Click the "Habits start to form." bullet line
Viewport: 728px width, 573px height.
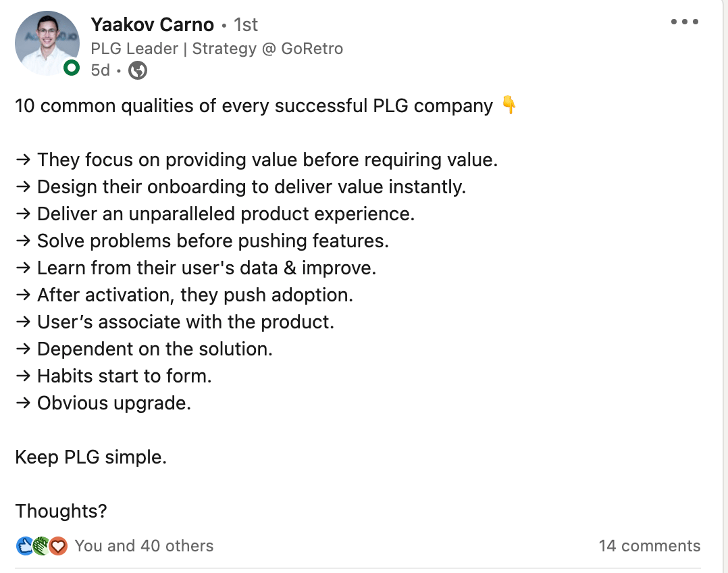pos(124,376)
